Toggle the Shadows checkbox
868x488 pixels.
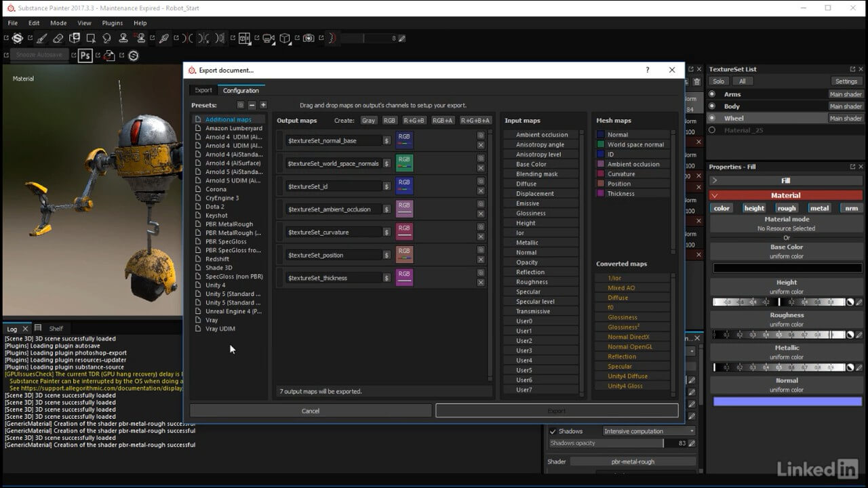553,431
